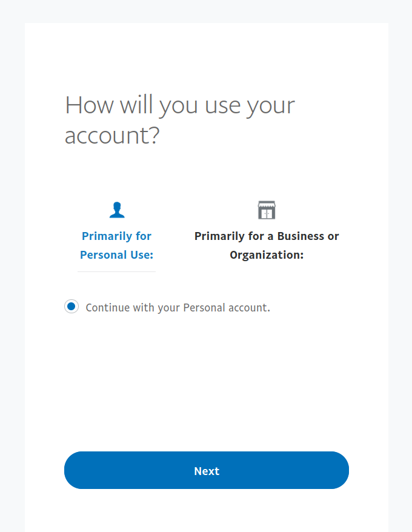Click the storefront icon above Business option
Viewport: 412px width, 532px height.
click(267, 208)
